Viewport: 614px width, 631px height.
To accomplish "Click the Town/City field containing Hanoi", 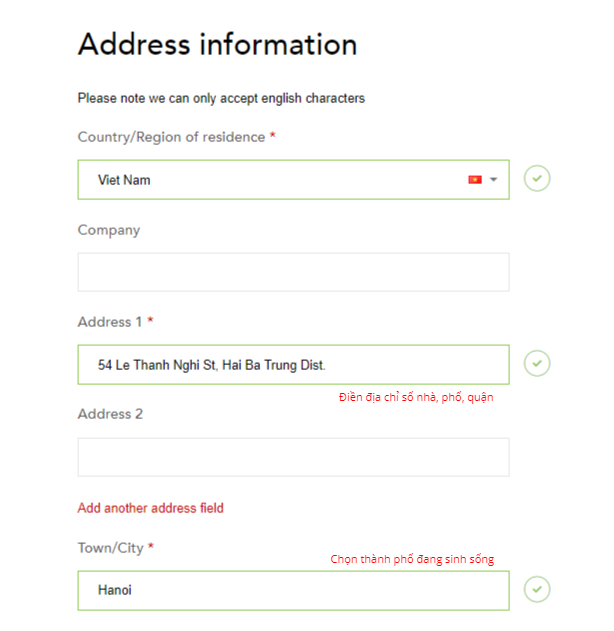I will (x=293, y=590).
